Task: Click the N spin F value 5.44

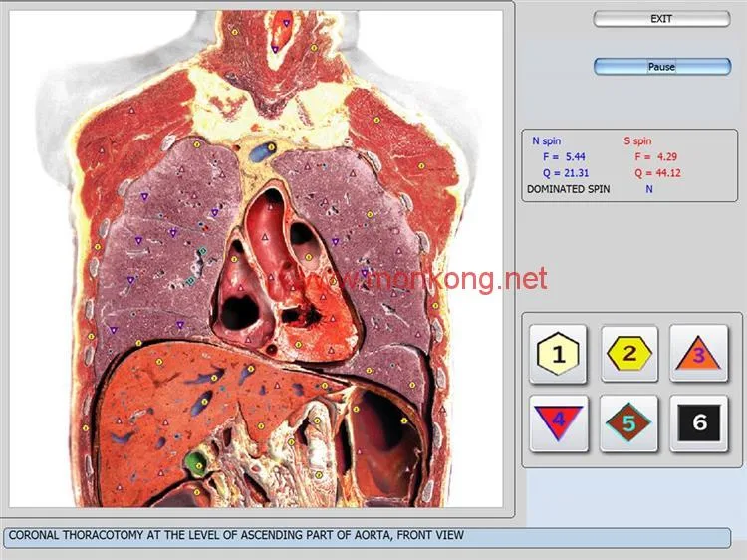Action: 575,156
